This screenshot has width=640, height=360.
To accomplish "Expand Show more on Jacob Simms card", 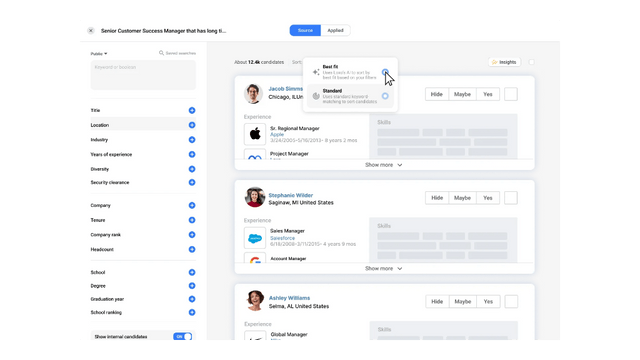I will (x=384, y=165).
